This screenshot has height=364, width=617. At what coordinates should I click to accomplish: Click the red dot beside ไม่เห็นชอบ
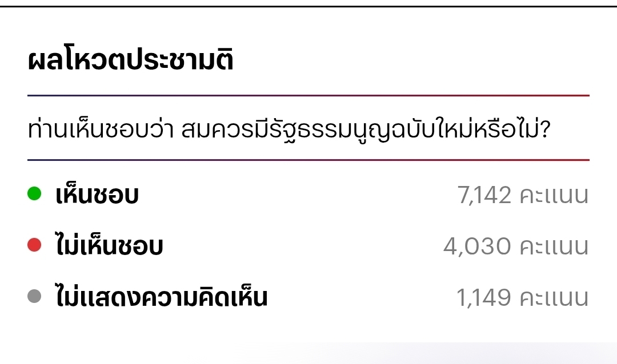[x=34, y=246]
